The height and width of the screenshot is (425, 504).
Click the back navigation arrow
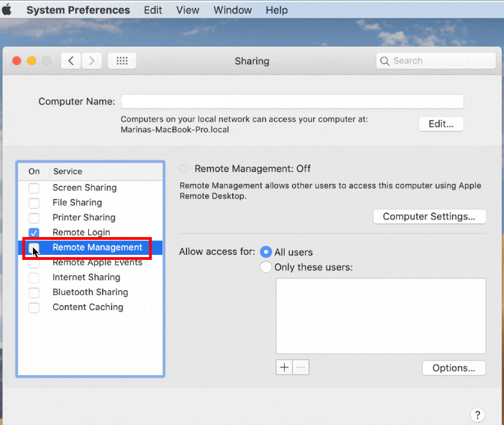(71, 61)
